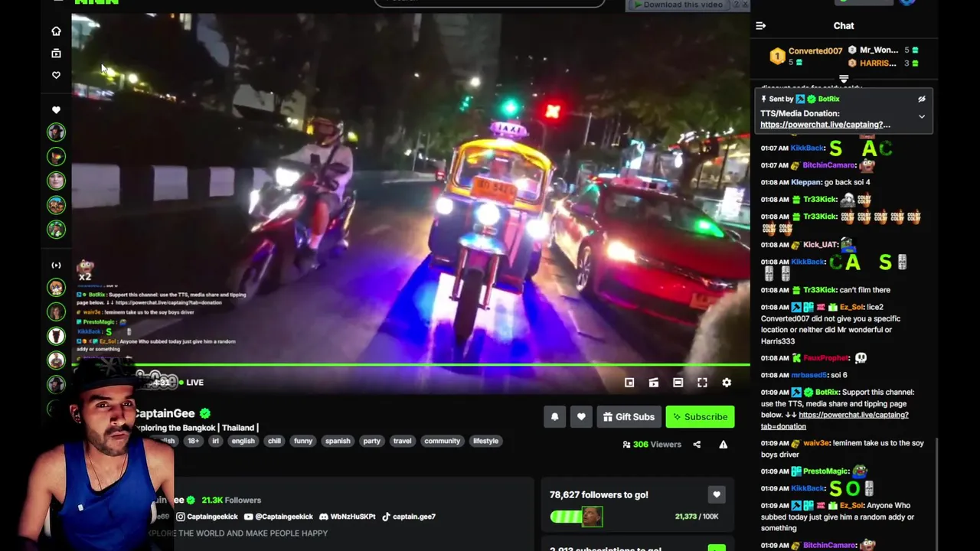
Task: Toggle theater mode
Action: (x=678, y=383)
